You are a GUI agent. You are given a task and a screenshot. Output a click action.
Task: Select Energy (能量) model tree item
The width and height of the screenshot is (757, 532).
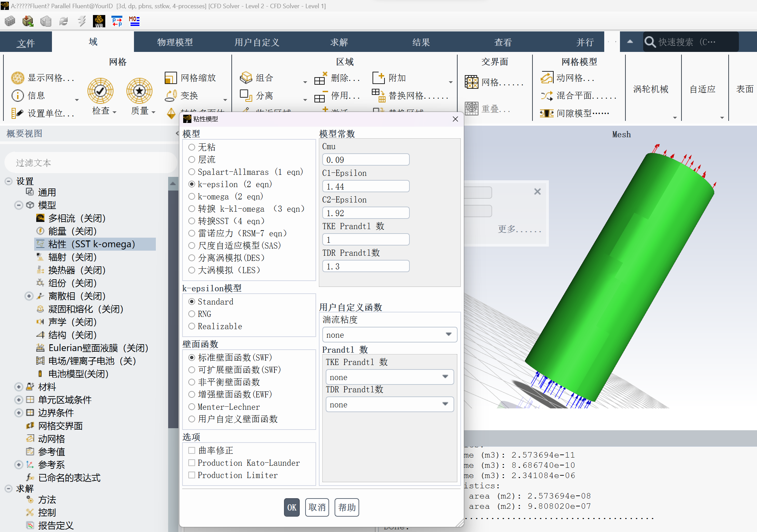coord(73,231)
